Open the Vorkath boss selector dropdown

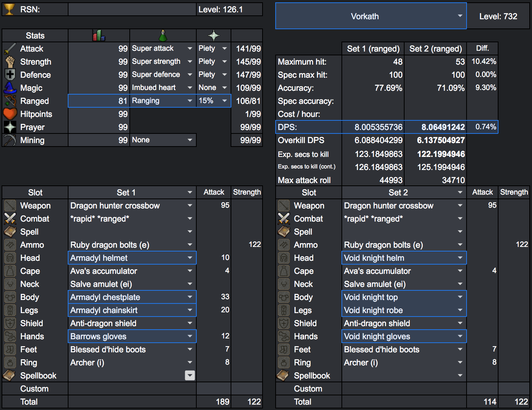coord(371,16)
